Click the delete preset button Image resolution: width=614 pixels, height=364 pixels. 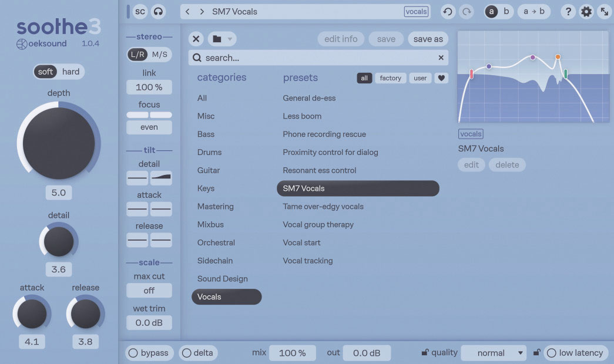507,165
